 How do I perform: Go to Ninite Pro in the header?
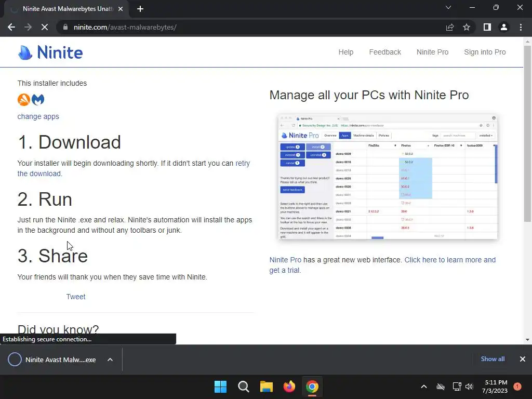pos(432,52)
